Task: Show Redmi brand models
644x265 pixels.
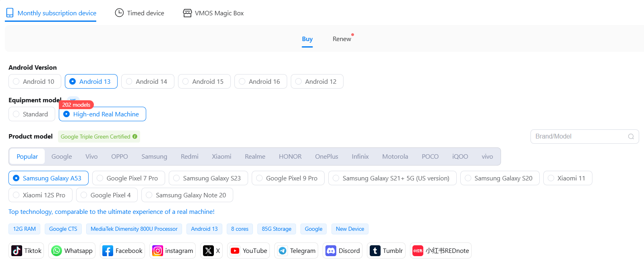Action: pos(190,156)
